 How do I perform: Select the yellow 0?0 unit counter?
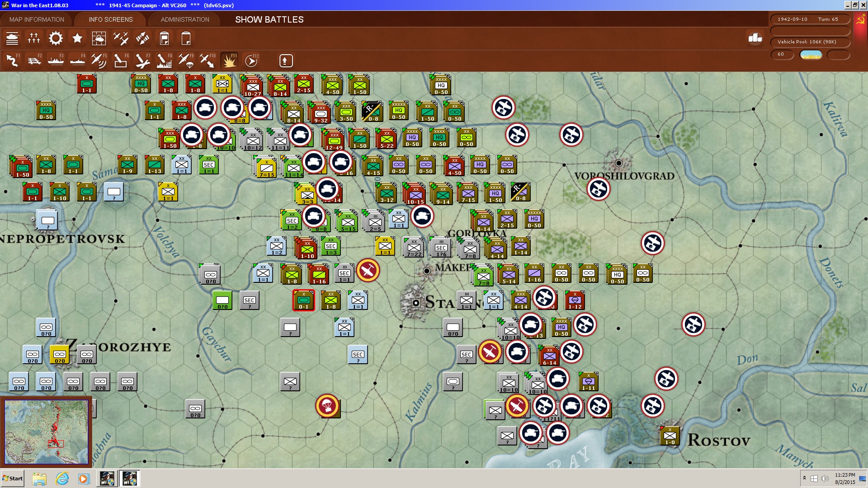click(x=60, y=355)
